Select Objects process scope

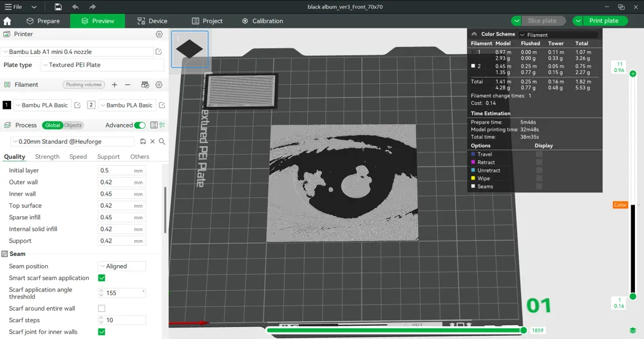point(73,125)
